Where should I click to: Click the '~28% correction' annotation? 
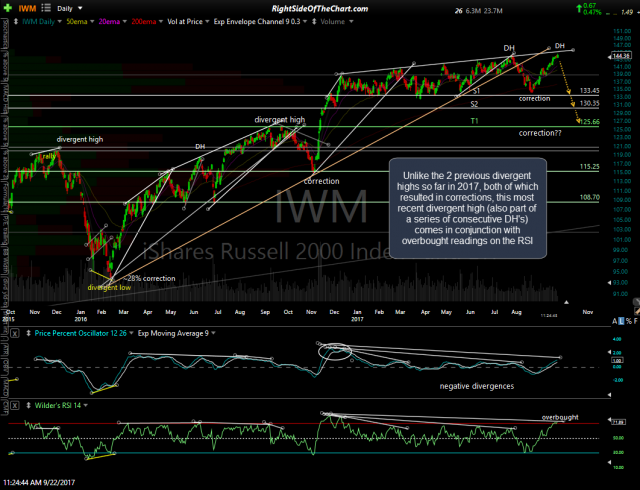coord(149,278)
